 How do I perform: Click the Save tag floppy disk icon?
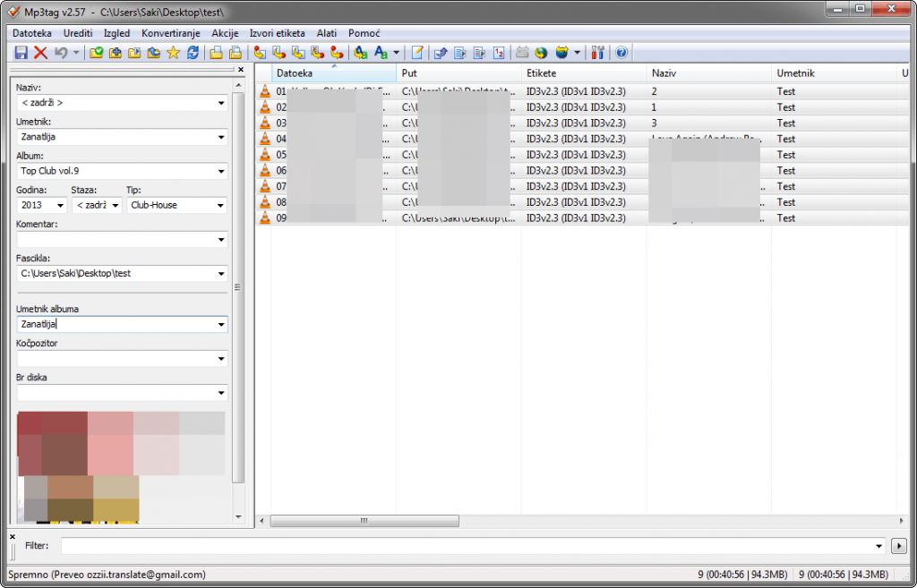pyautogui.click(x=21, y=53)
